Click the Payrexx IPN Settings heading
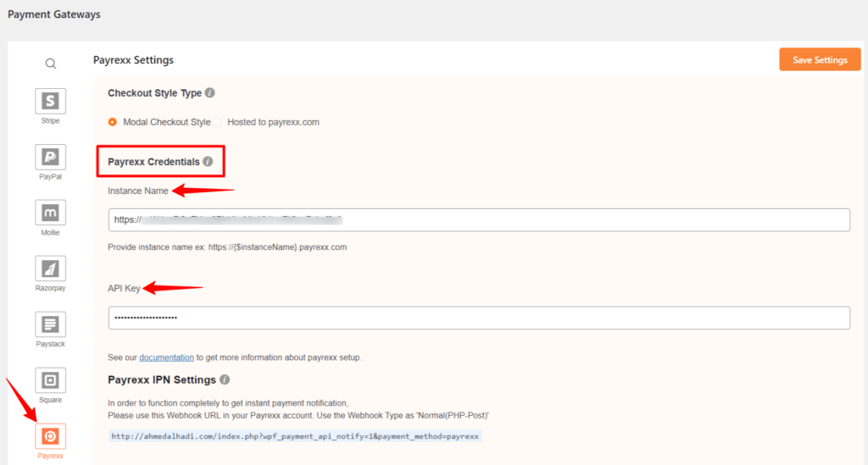Screen dimensions: 868x465 coord(162,379)
